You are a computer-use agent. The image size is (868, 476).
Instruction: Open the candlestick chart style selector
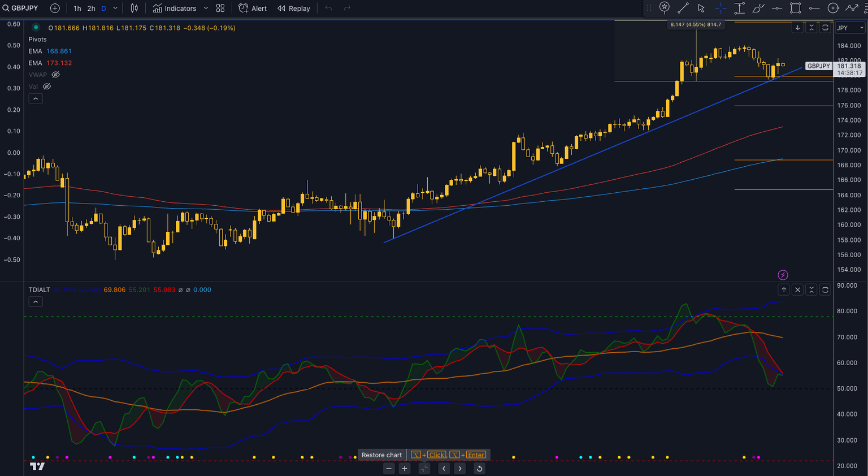[x=134, y=8]
